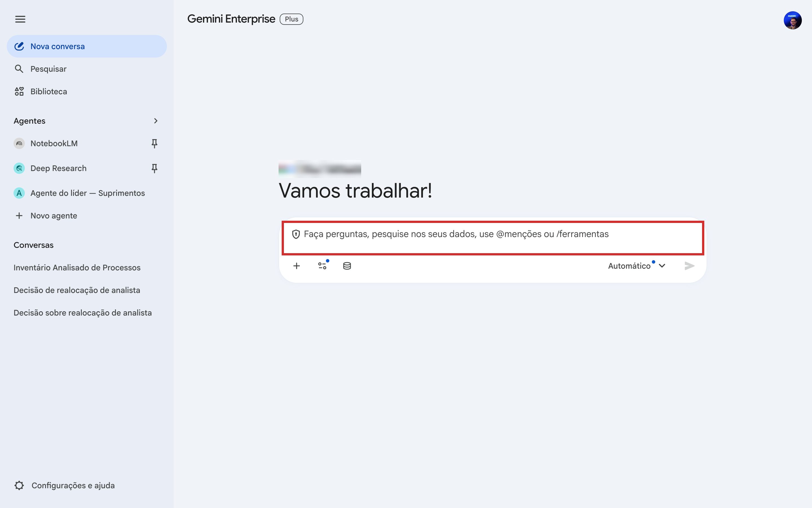Start a Nova conversa
This screenshot has width=812, height=508.
87,46
